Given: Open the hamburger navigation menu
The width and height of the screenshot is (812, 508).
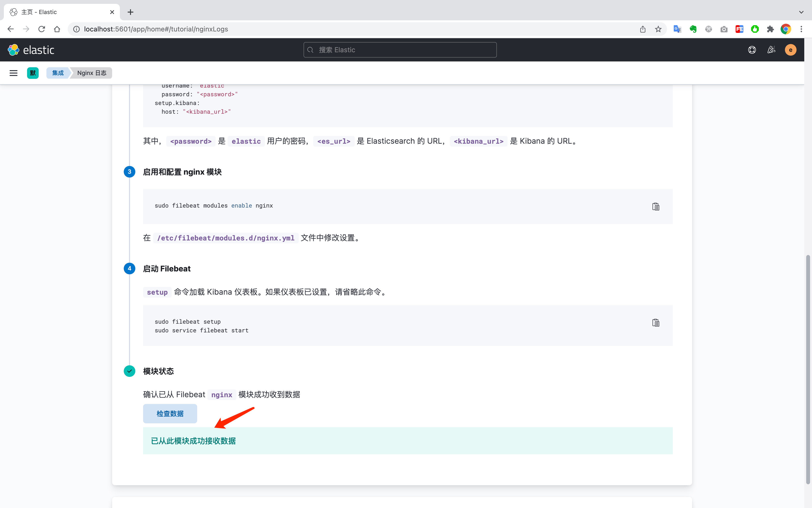Looking at the screenshot, I should click(x=14, y=73).
